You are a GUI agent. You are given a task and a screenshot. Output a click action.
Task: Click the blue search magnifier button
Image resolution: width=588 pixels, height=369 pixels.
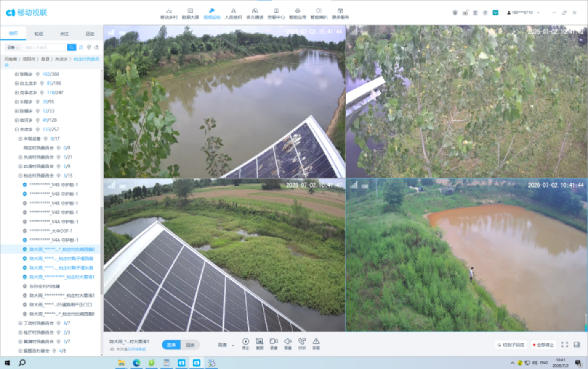click(x=71, y=47)
